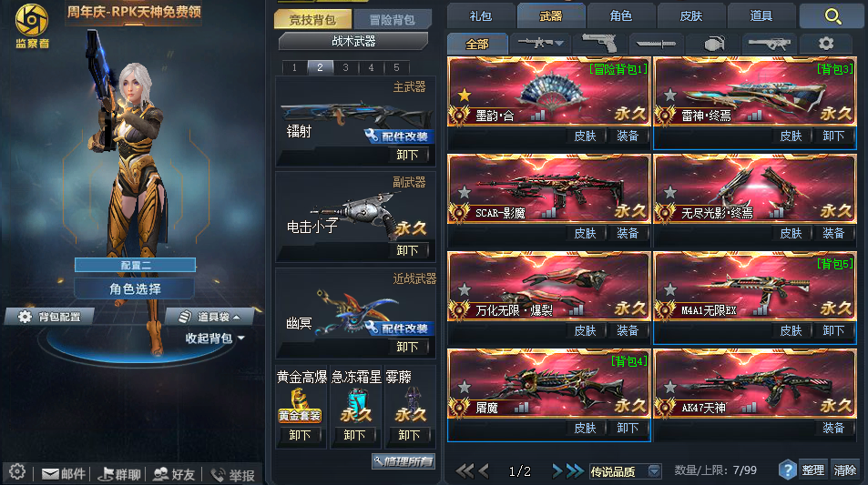The width and height of the screenshot is (868, 485).
Task: Switch to the 冒险背包 tab
Action: coord(392,20)
